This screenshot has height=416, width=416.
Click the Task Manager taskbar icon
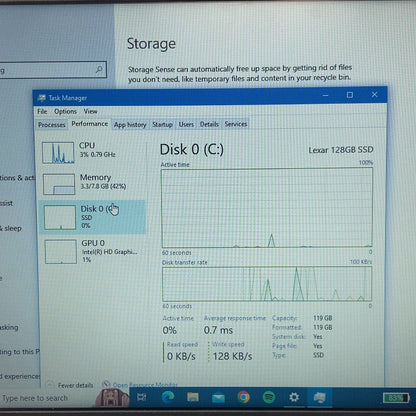[319, 397]
